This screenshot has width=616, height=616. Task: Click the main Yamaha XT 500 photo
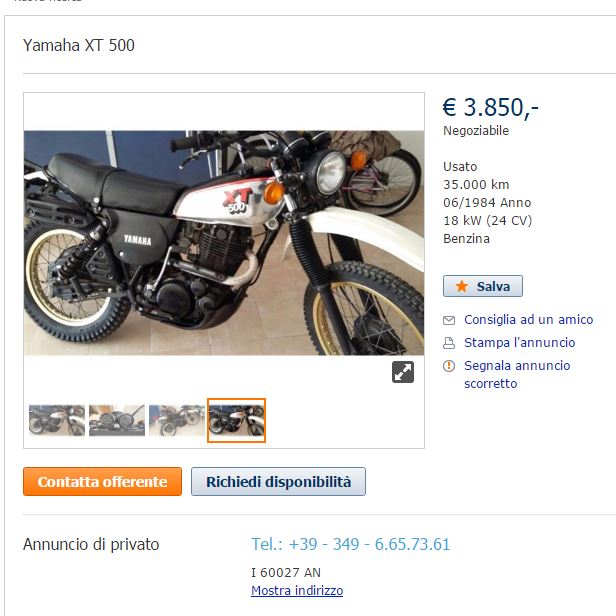(224, 243)
